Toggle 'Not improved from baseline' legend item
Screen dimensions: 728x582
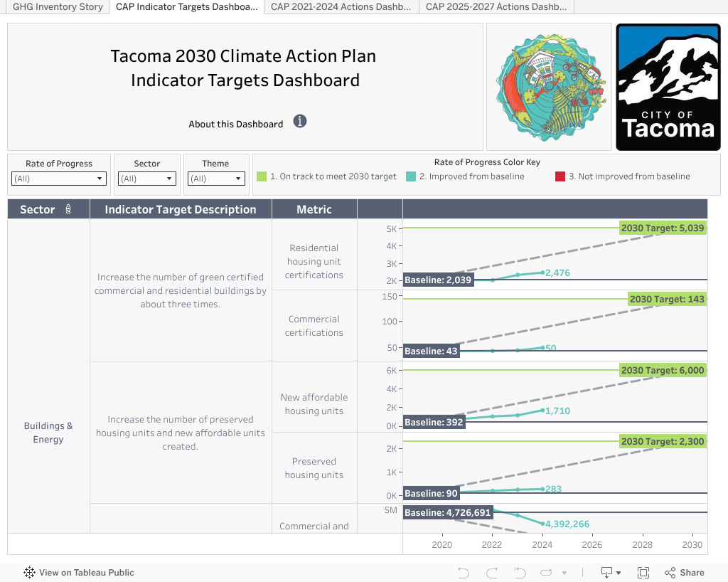pos(623,176)
